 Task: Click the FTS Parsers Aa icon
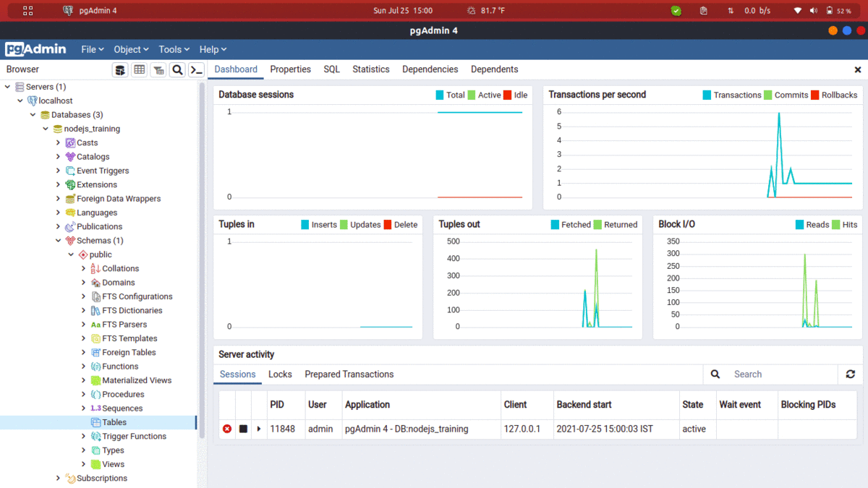point(95,325)
